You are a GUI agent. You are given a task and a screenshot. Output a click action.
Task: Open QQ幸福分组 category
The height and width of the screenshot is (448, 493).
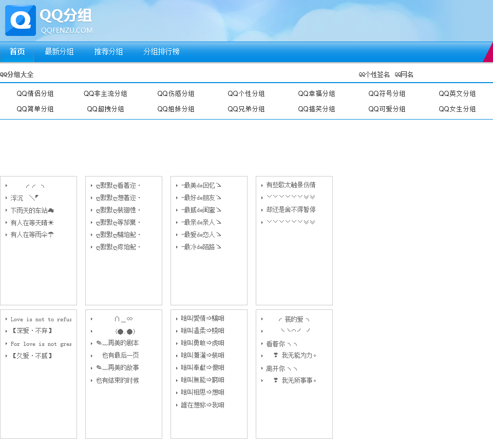[317, 93]
